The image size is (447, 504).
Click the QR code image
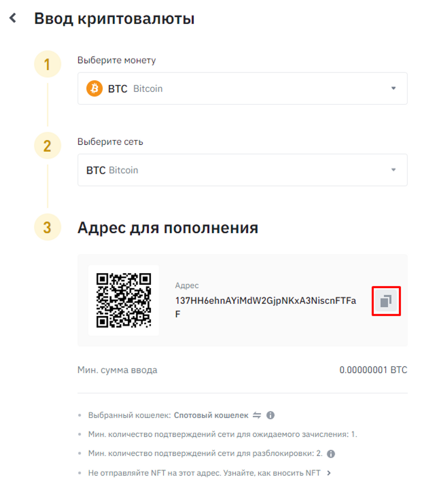[124, 300]
